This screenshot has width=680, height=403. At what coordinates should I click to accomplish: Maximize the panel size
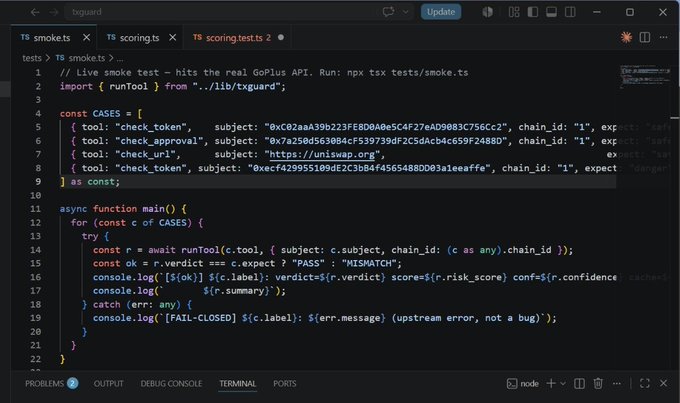(x=645, y=383)
